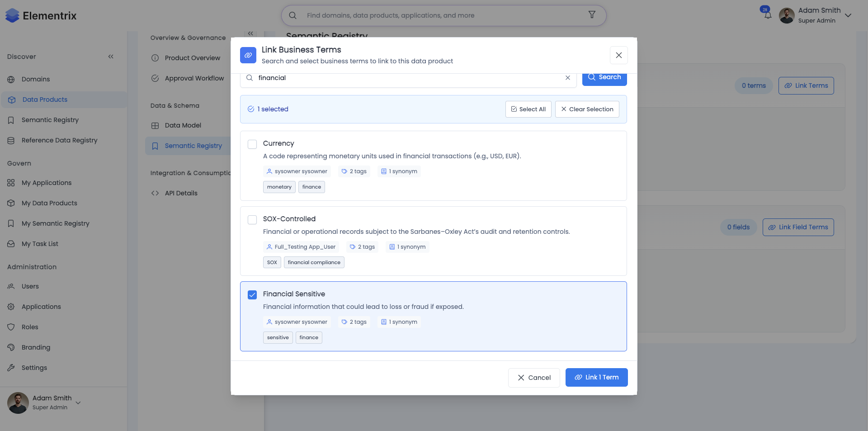Image resolution: width=868 pixels, height=431 pixels.
Task: Check the Currency term checkbox
Action: [252, 144]
